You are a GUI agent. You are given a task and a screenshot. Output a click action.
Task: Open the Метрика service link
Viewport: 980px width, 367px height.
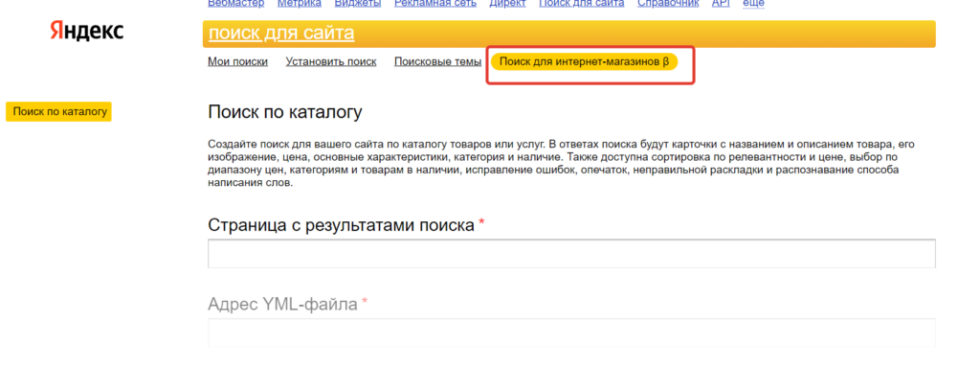pyautogui.click(x=299, y=3)
